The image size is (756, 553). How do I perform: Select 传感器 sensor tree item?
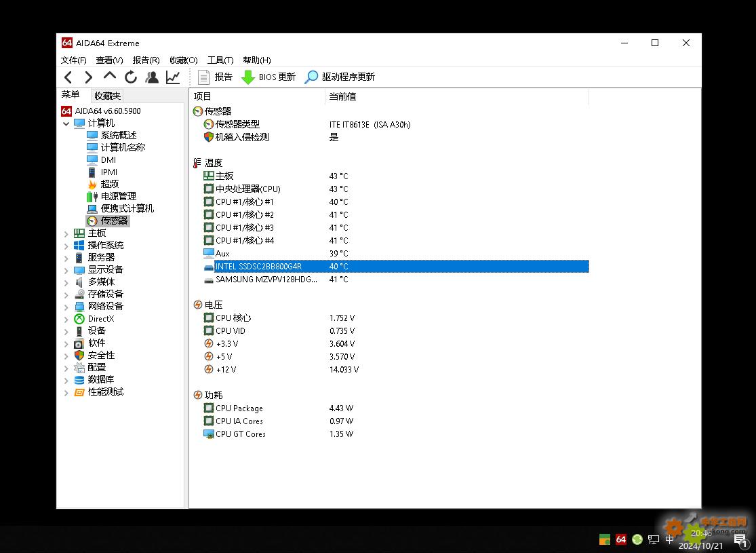[x=108, y=221]
